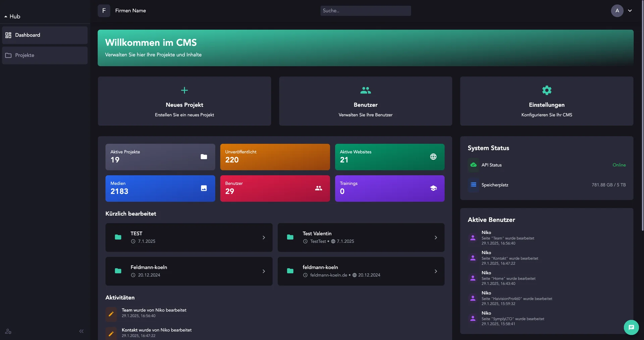
Task: Click people icon in red Benutzer tile
Action: (319, 188)
